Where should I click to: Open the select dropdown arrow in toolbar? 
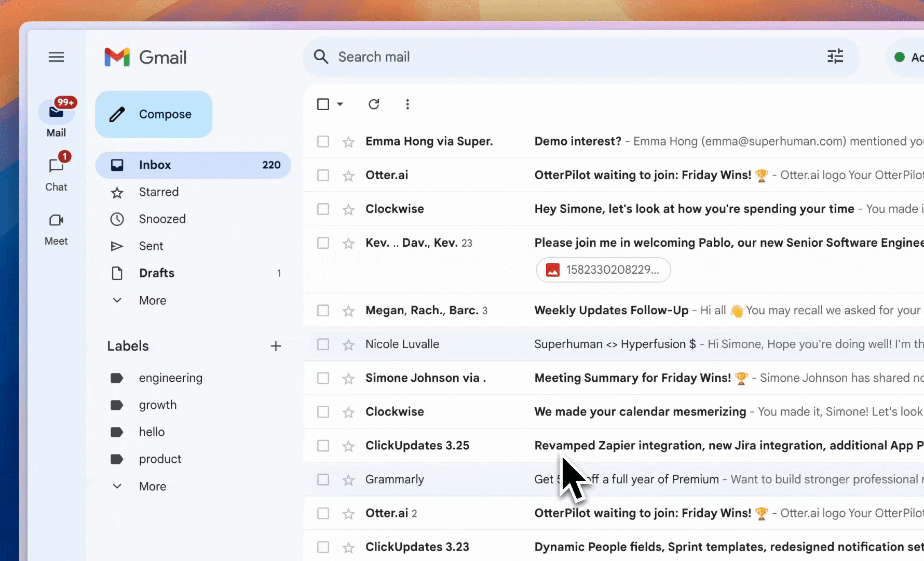(340, 104)
